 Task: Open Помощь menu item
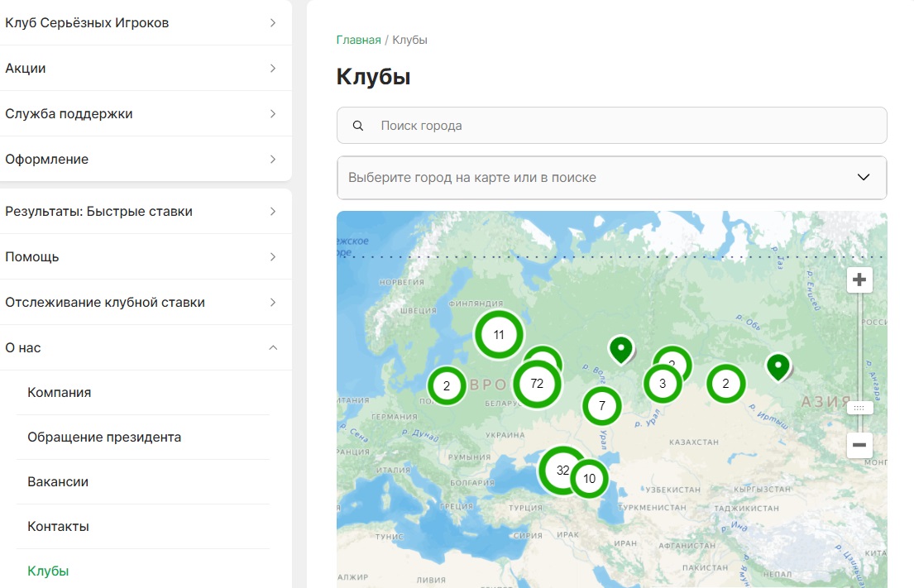pos(146,257)
